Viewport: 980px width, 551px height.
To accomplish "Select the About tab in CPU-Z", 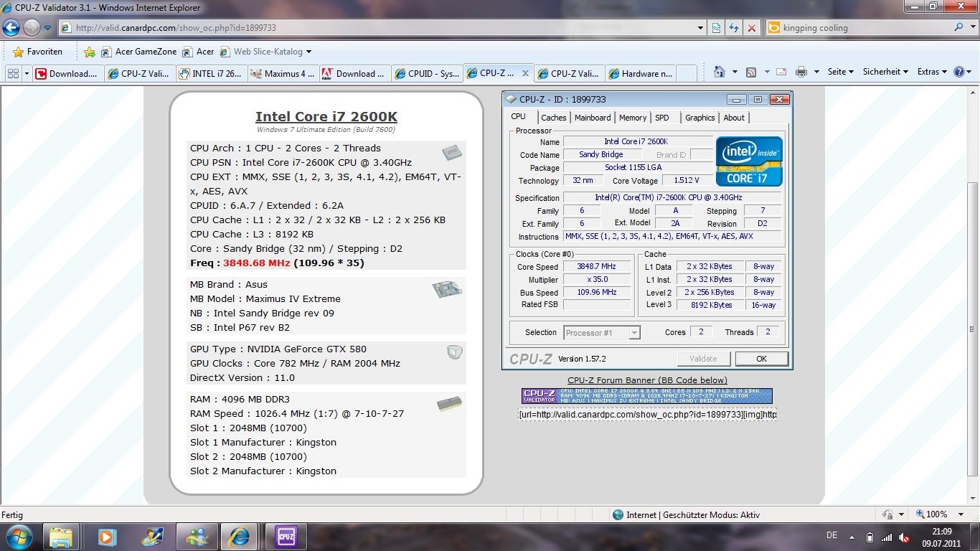I will tap(734, 118).
